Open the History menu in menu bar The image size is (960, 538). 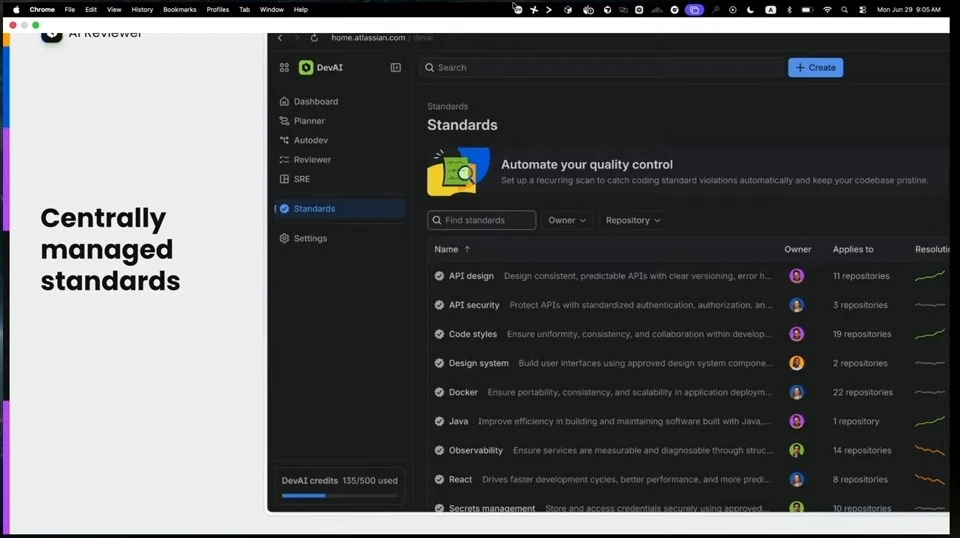(142, 10)
